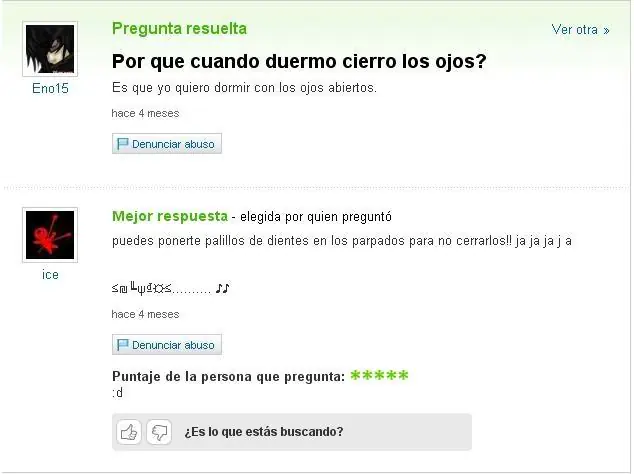Click the Pregunta resuelta heading
Image resolution: width=634 pixels, height=474 pixels.
point(179,29)
